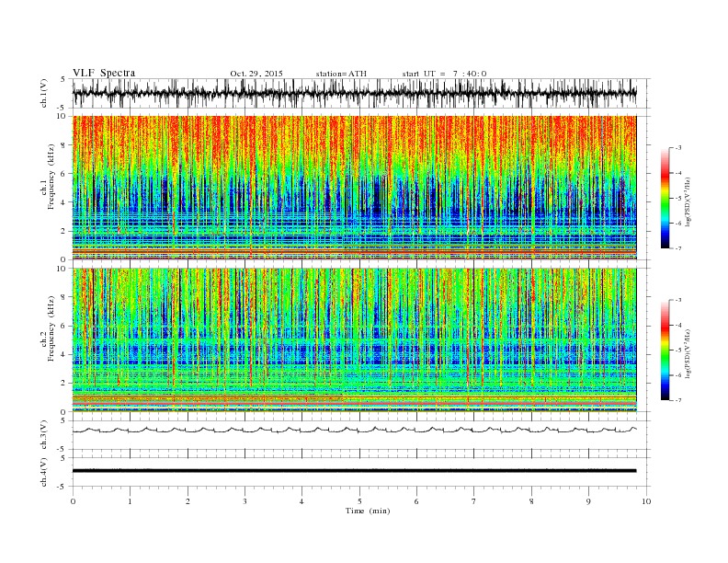Viewport: 728px width, 563px height.
Task: Click the thick black ch.4 signal trace
Action: click(x=354, y=471)
